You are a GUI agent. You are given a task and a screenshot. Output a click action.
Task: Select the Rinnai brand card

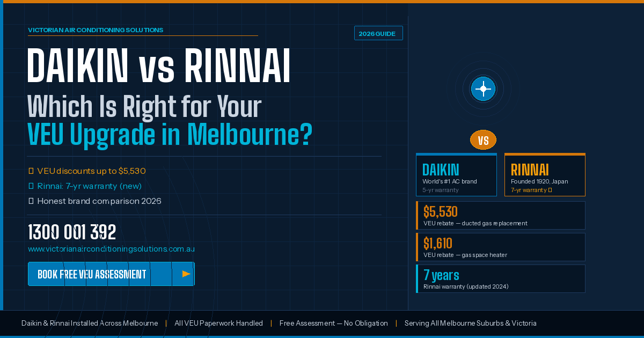point(545,175)
